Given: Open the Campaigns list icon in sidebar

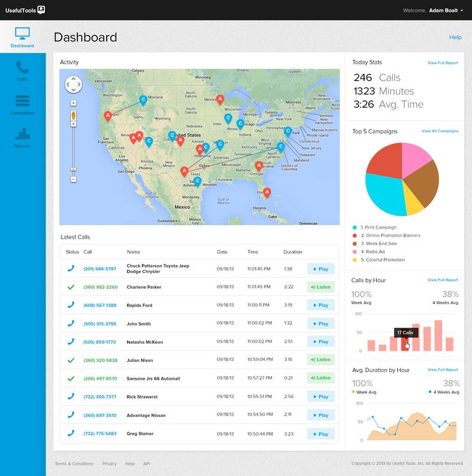Looking at the screenshot, I should [22, 101].
